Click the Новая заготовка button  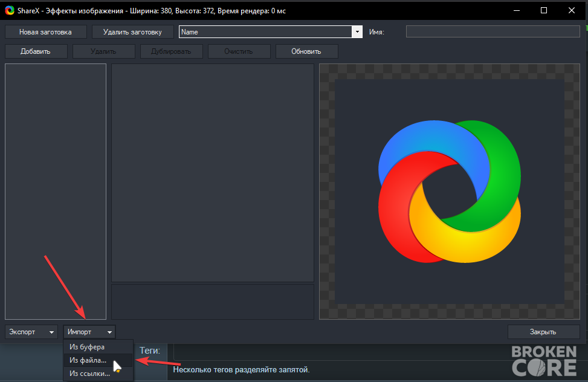(46, 32)
